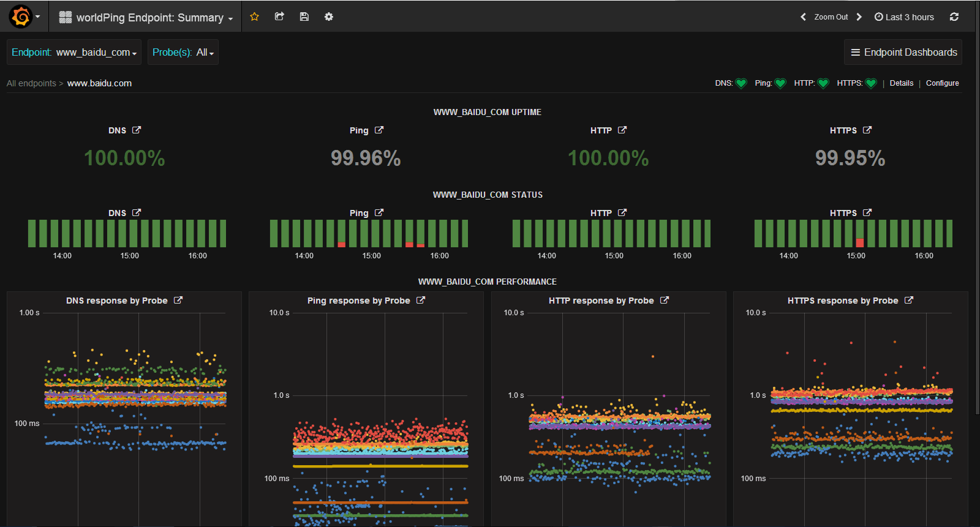The image size is (980, 527).
Task: Expand the Probe(s) All dropdown
Action: (183, 53)
